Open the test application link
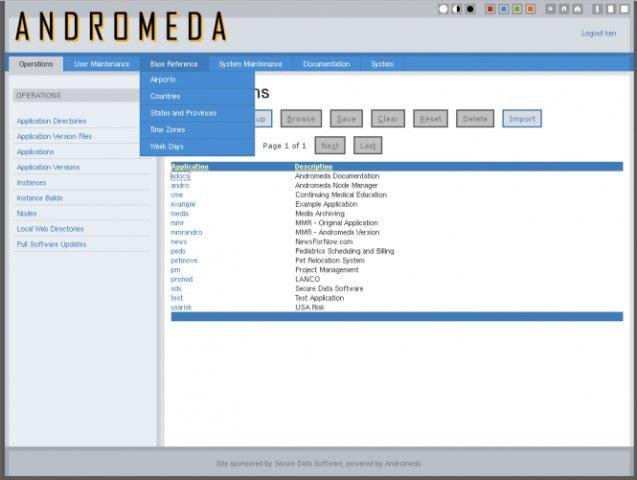637x480 pixels. pos(177,298)
